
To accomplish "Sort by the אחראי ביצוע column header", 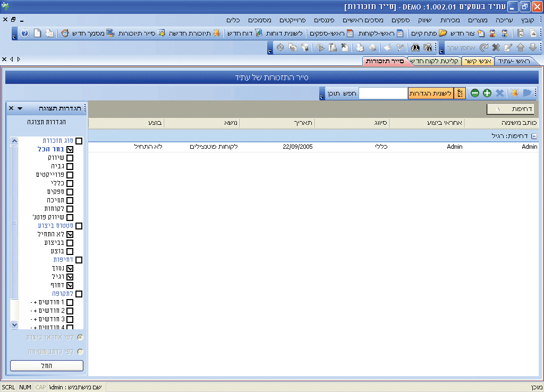I will (x=427, y=123).
